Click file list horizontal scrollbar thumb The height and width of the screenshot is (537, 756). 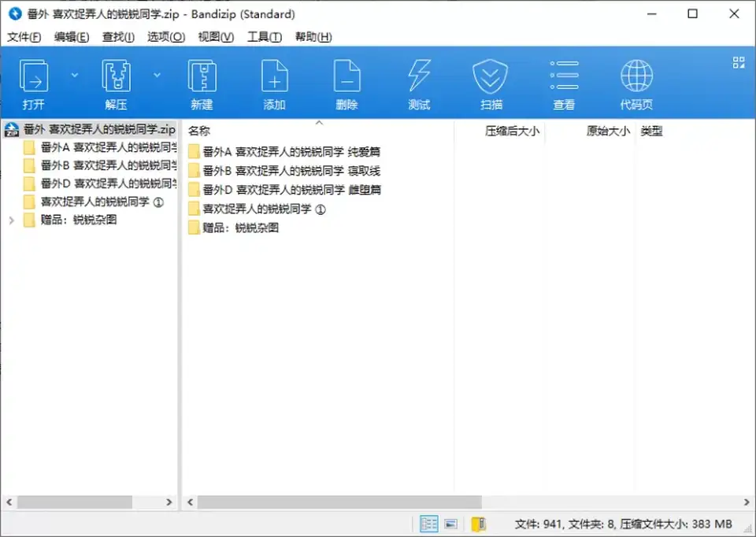(x=339, y=502)
